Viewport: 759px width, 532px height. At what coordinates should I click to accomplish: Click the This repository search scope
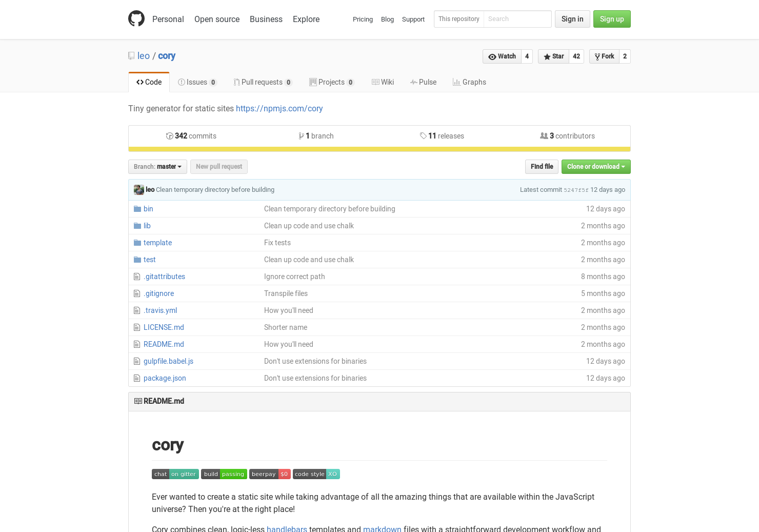point(459,19)
